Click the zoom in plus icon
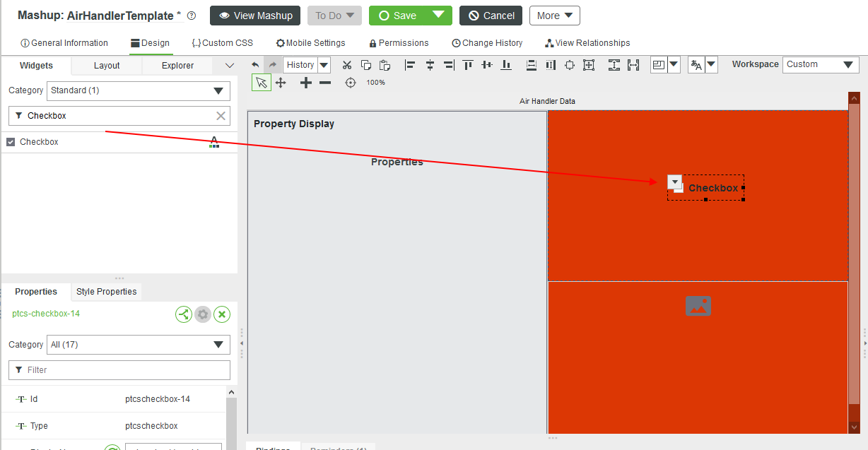The width and height of the screenshot is (868, 450). coord(305,83)
